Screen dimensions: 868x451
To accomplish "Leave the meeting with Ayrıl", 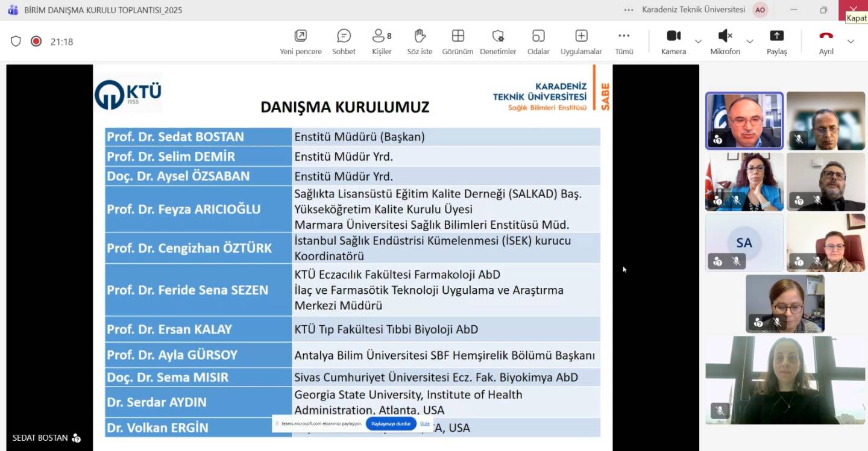I will [826, 42].
